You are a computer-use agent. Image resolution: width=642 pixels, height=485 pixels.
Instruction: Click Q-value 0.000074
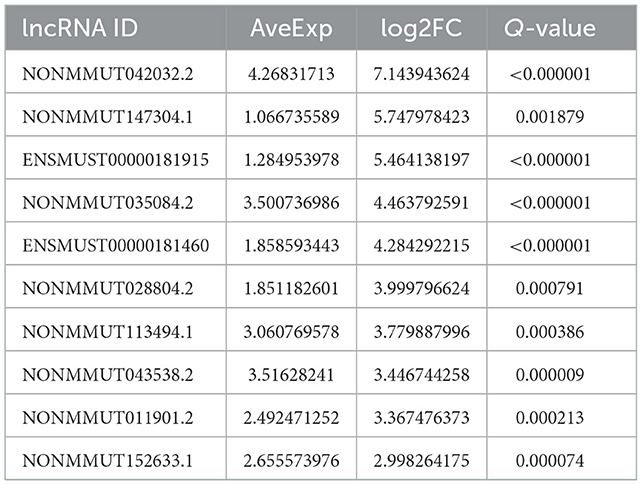(x=550, y=461)
